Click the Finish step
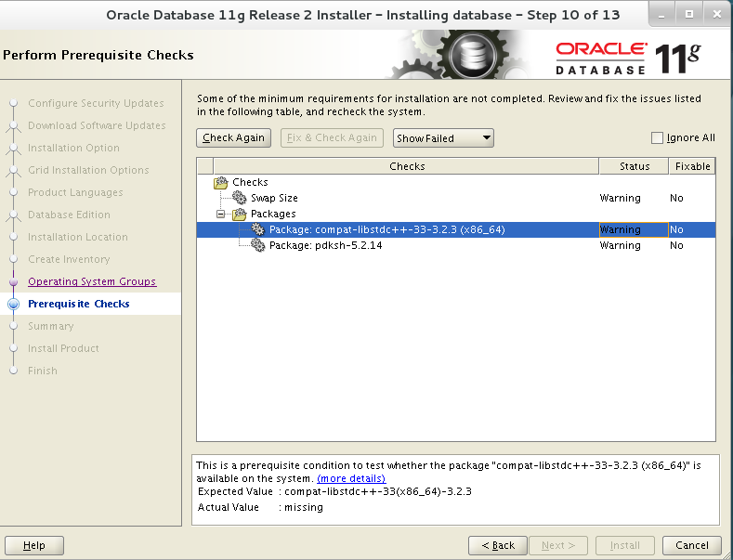 [43, 371]
